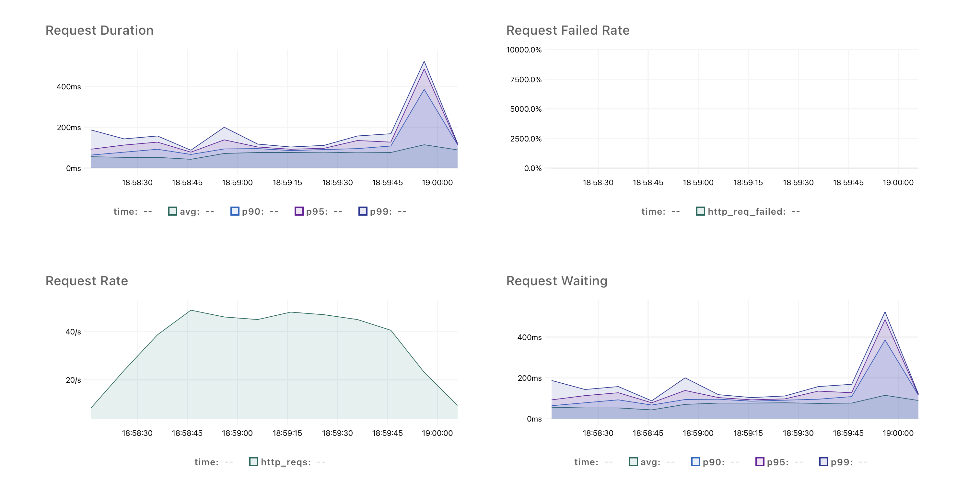The height and width of the screenshot is (485, 980).
Task: Toggle http_req_failed legend marker
Action: (700, 211)
